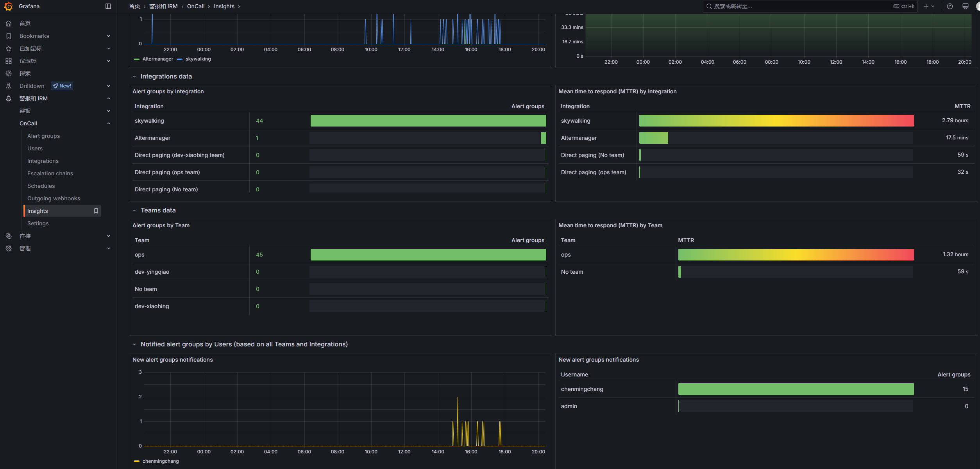Expand the 连接 sidebar section
This screenshot has width=980, height=469.
click(109, 236)
